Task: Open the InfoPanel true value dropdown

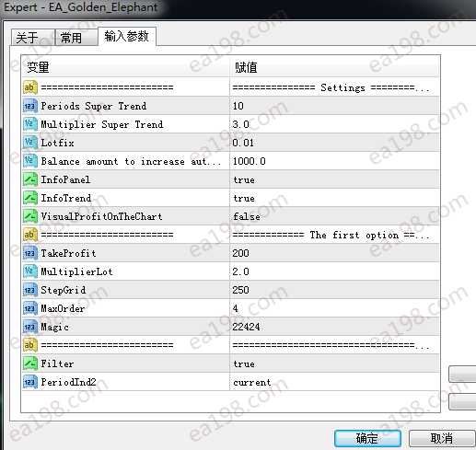Action: pyautogui.click(x=334, y=179)
